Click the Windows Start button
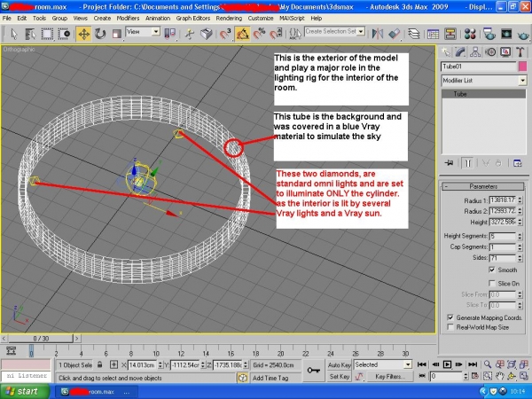 25,392
